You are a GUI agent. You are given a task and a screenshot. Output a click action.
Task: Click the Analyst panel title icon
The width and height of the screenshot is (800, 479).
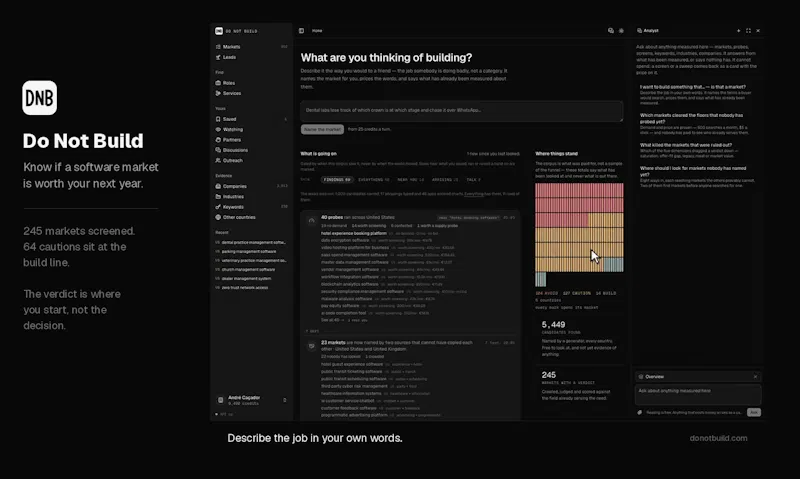pos(639,31)
